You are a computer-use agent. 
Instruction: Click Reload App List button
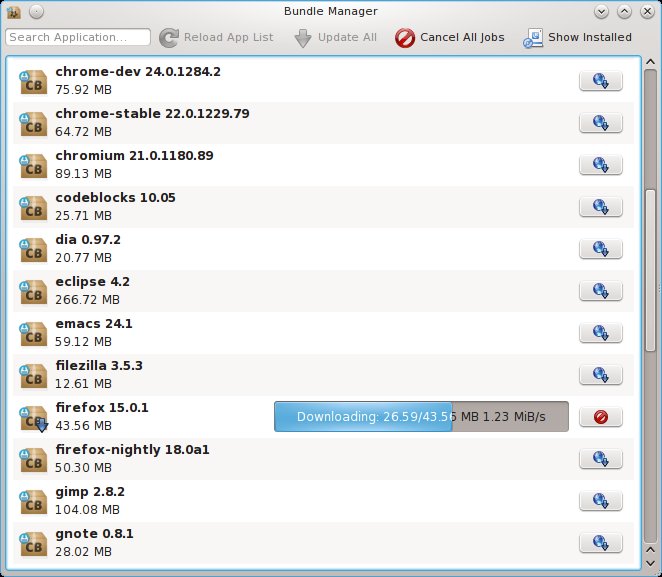tap(215, 38)
